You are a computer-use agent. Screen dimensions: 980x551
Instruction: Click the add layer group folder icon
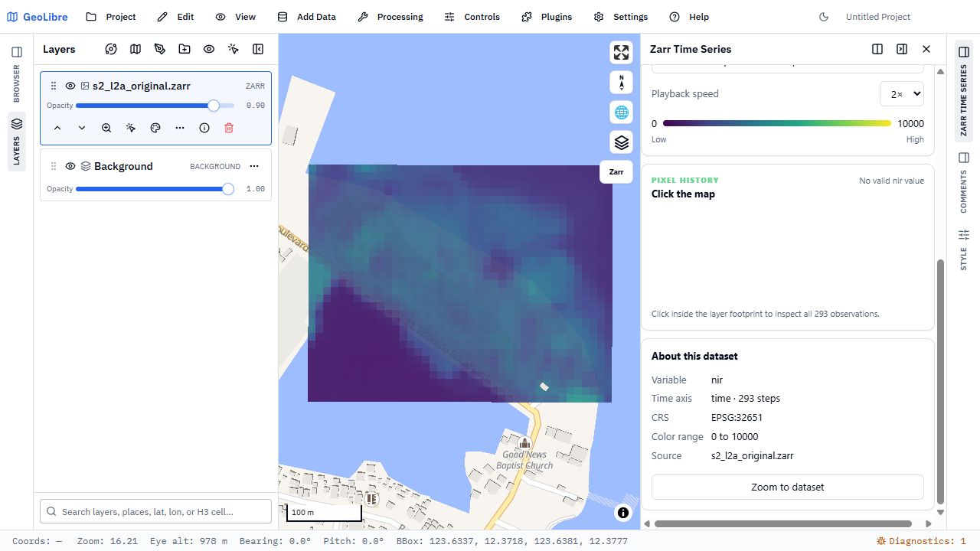click(x=185, y=49)
